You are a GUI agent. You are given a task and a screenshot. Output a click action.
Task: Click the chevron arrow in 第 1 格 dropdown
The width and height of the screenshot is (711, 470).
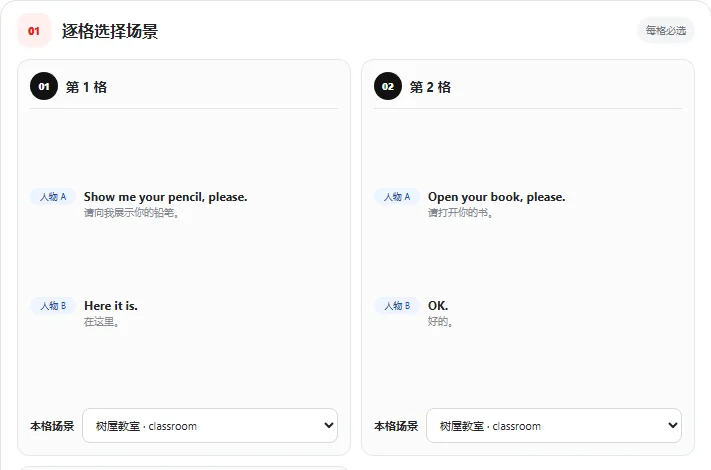[x=329, y=425]
